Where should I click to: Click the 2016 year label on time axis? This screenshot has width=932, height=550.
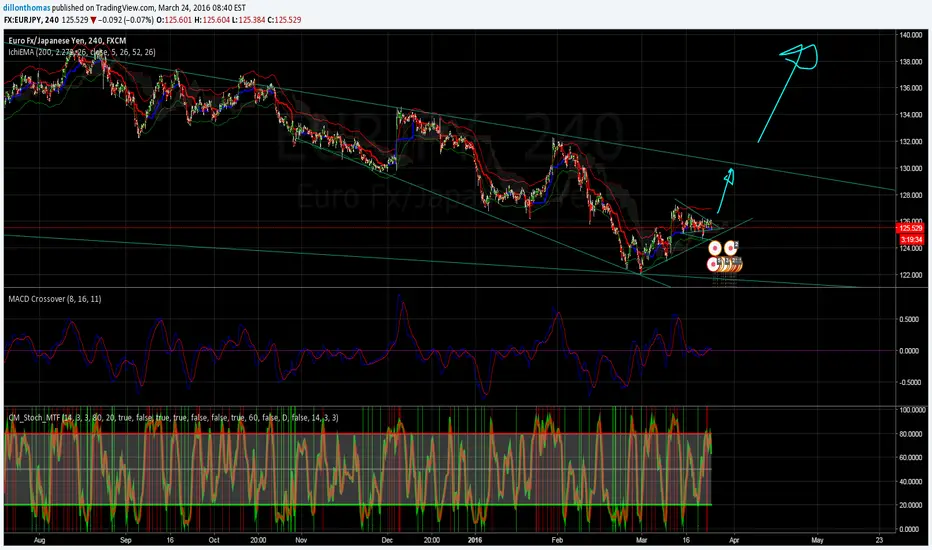coord(475,540)
